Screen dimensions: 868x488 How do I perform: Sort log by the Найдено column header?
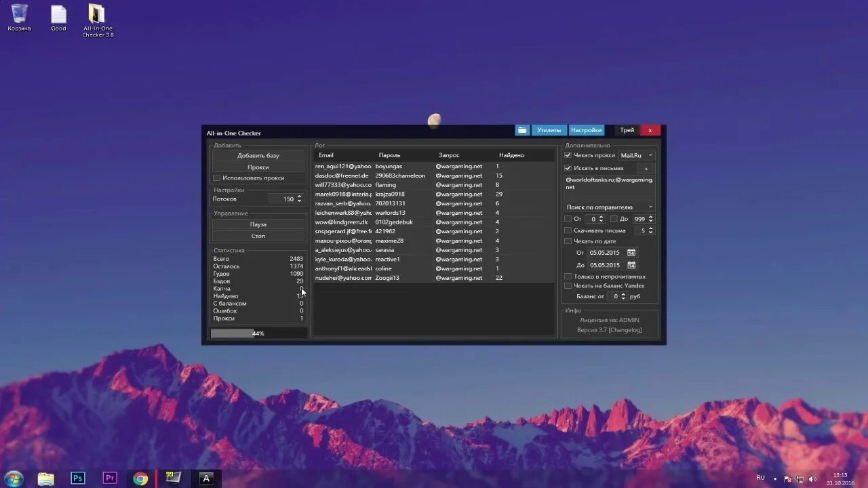tap(511, 155)
